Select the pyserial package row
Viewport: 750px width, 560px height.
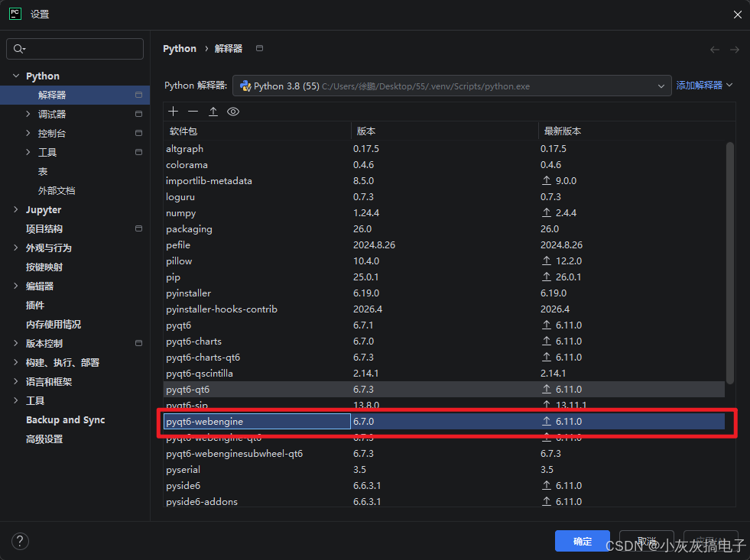pos(444,469)
